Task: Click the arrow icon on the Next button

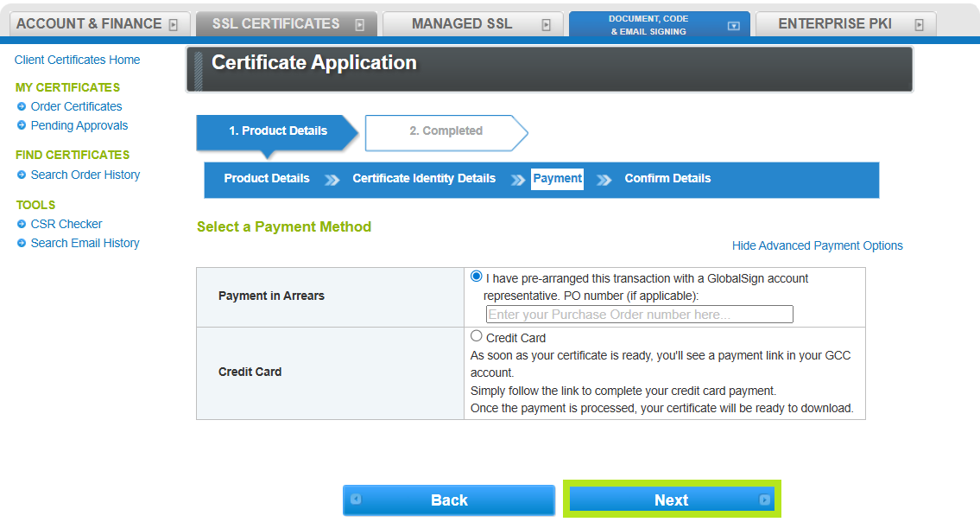Action: tap(764, 500)
